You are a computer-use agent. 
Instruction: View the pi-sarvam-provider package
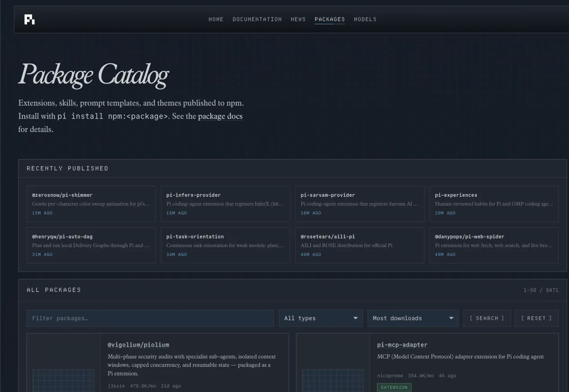click(x=360, y=204)
